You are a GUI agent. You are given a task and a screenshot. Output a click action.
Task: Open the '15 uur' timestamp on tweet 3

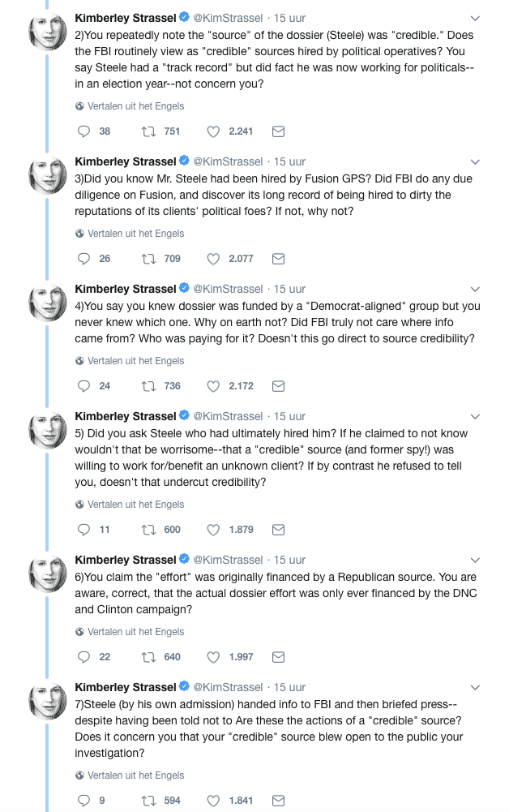click(x=289, y=161)
